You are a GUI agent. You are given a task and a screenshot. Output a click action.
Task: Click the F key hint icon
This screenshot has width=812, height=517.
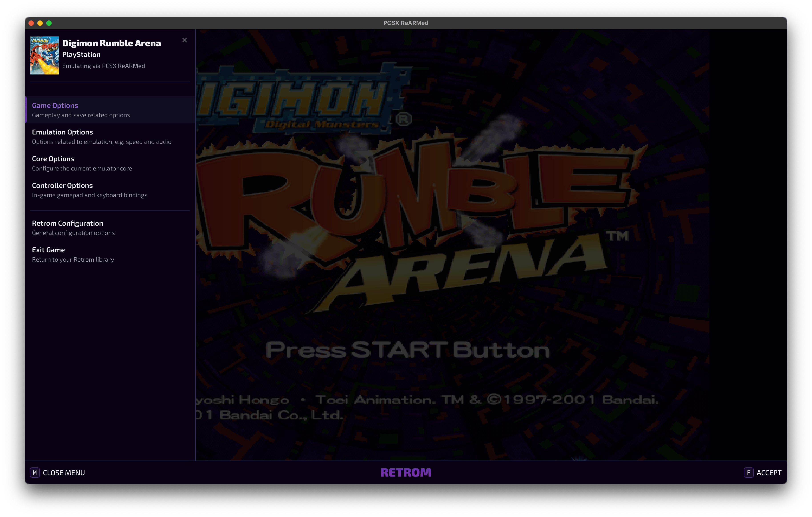click(x=748, y=473)
